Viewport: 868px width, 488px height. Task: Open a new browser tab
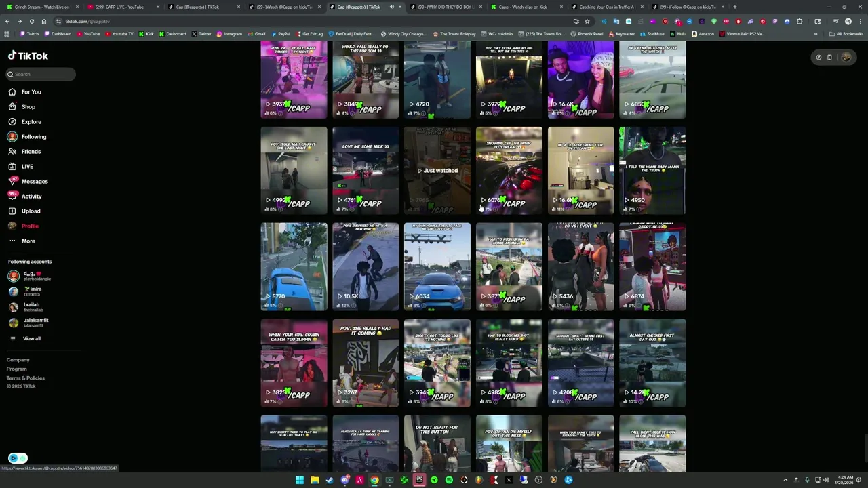coord(734,7)
